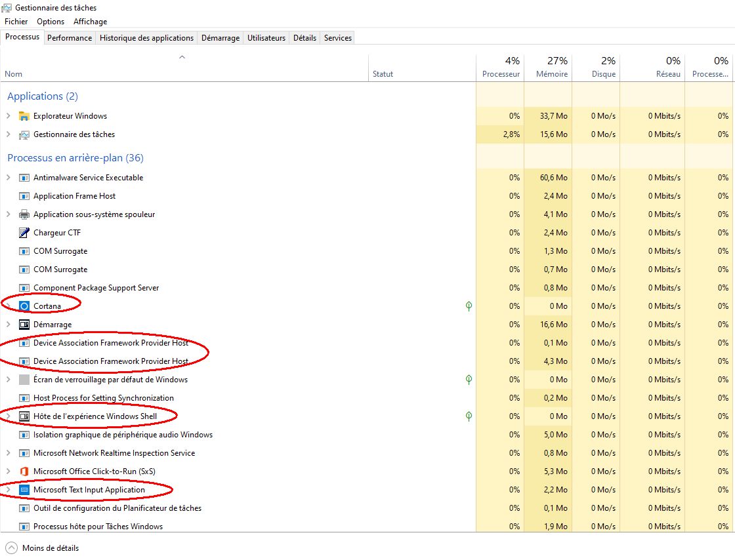The height and width of the screenshot is (560, 735).
Task: Click the Chargeur CTF pen icon
Action: [24, 233]
